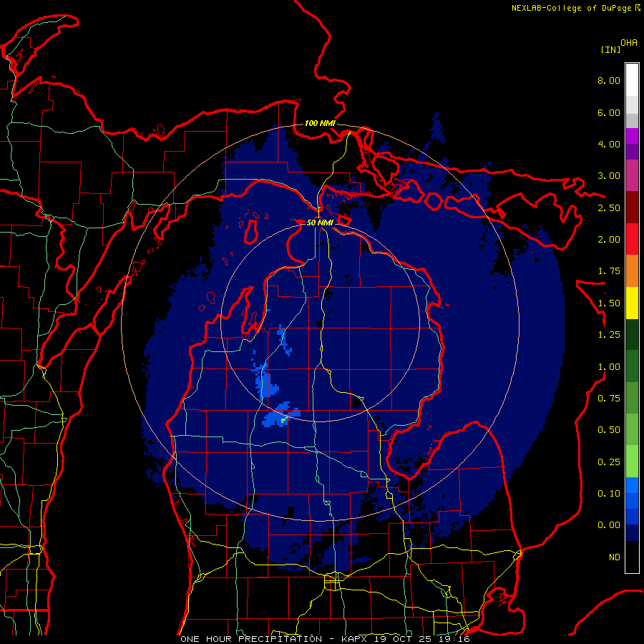Select the dark maroon swatch beside 2.50
The image size is (644, 644).
(x=632, y=208)
